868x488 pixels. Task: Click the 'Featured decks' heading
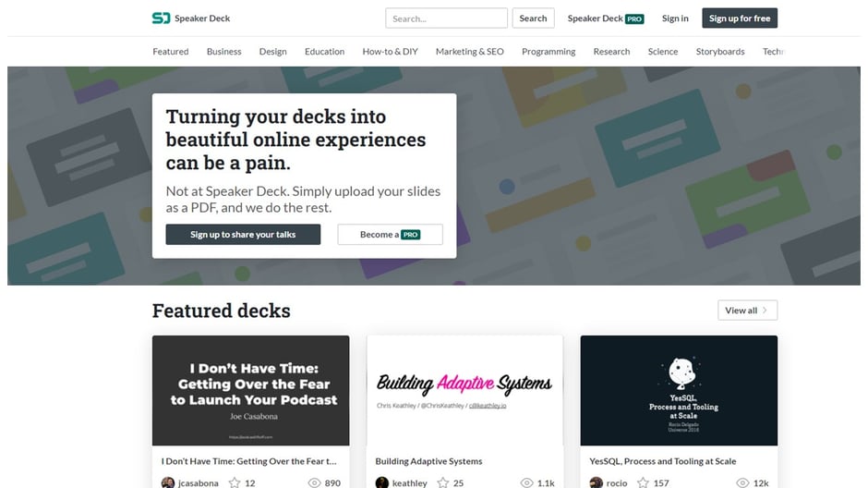222,311
